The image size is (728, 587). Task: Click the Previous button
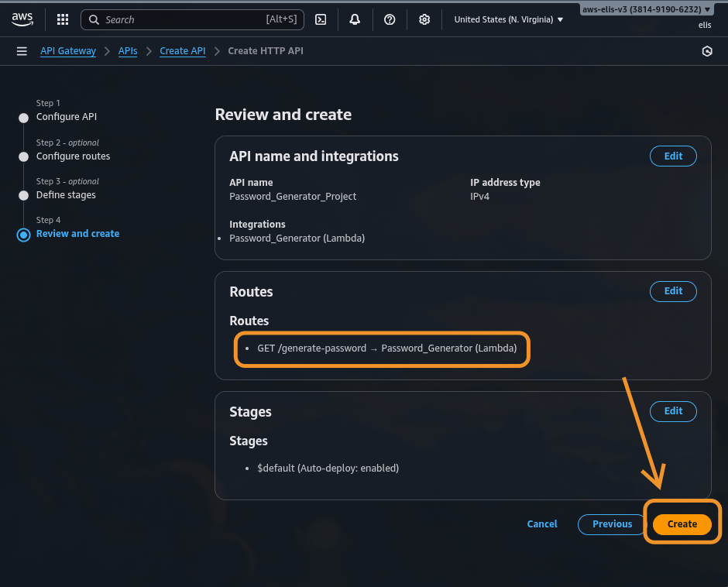click(612, 524)
